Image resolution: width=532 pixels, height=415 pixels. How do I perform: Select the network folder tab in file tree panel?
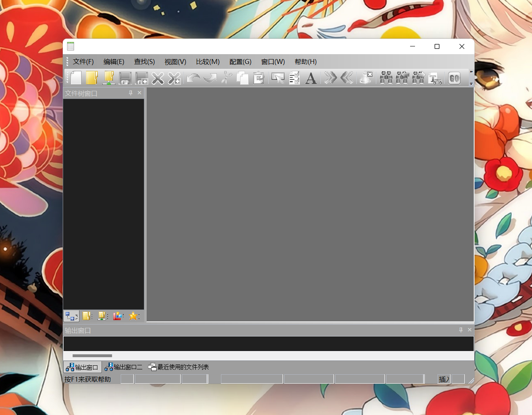103,316
